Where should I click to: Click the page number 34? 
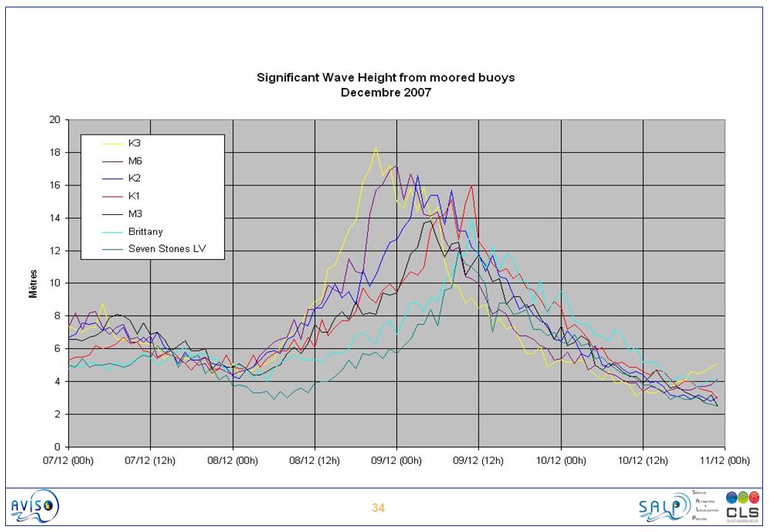point(378,508)
